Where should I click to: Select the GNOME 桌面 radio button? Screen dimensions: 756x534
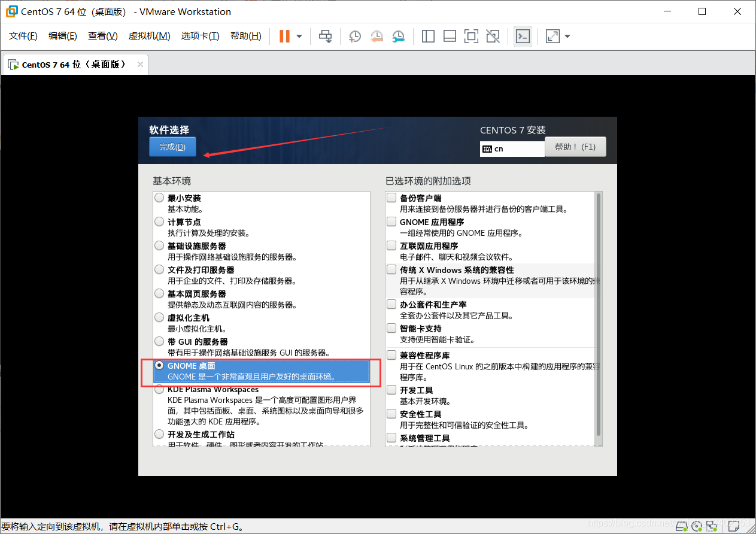pos(159,365)
